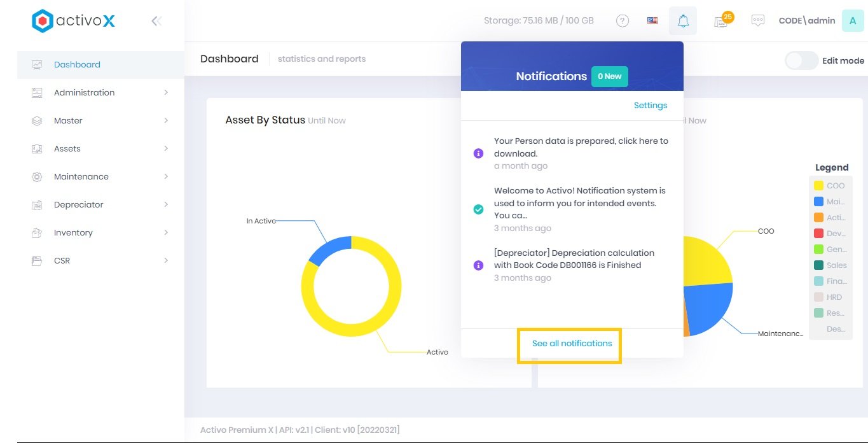The height and width of the screenshot is (443, 868).
Task: Expand the Administration menu
Action: pos(84,92)
